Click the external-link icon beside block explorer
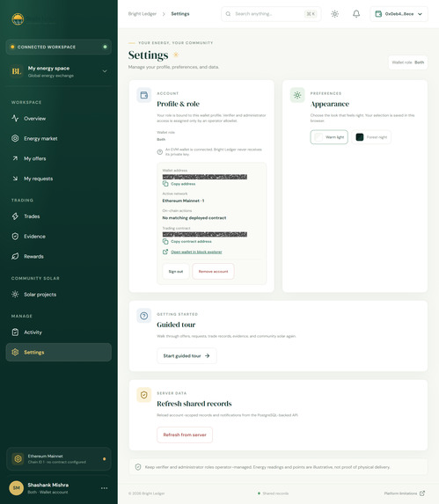439x504 pixels. tap(165, 252)
